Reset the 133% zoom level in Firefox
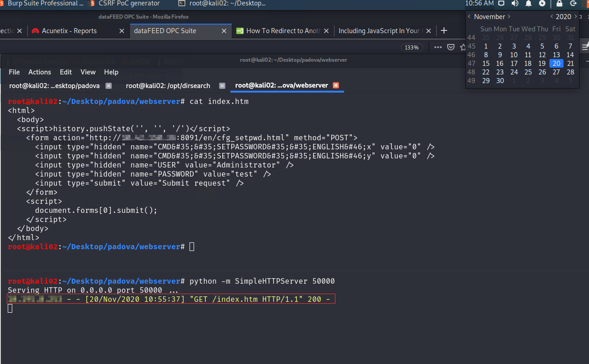 pyautogui.click(x=412, y=47)
